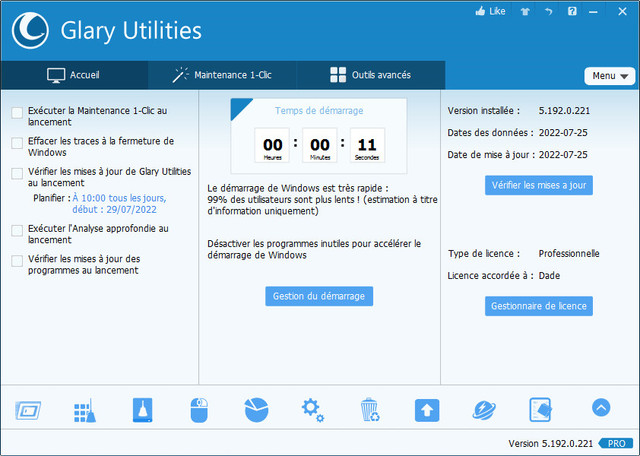This screenshot has width=640, height=456.
Task: Click the 00 Minutes counter box
Action: tap(320, 145)
